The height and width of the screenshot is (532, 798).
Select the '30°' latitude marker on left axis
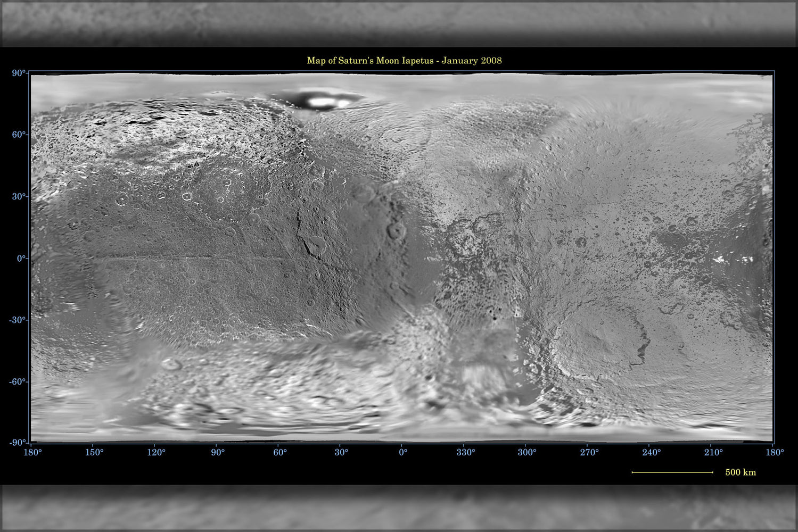(20, 196)
